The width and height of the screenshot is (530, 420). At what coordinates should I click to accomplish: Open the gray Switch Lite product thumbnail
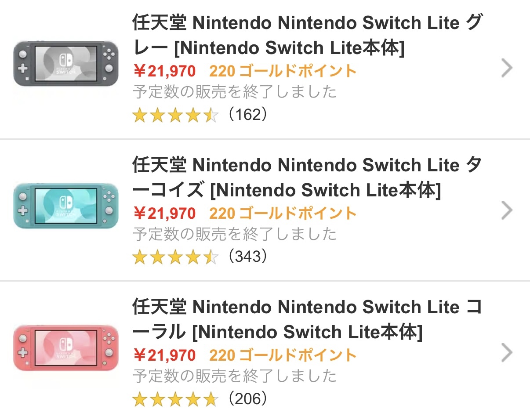pyautogui.click(x=66, y=64)
